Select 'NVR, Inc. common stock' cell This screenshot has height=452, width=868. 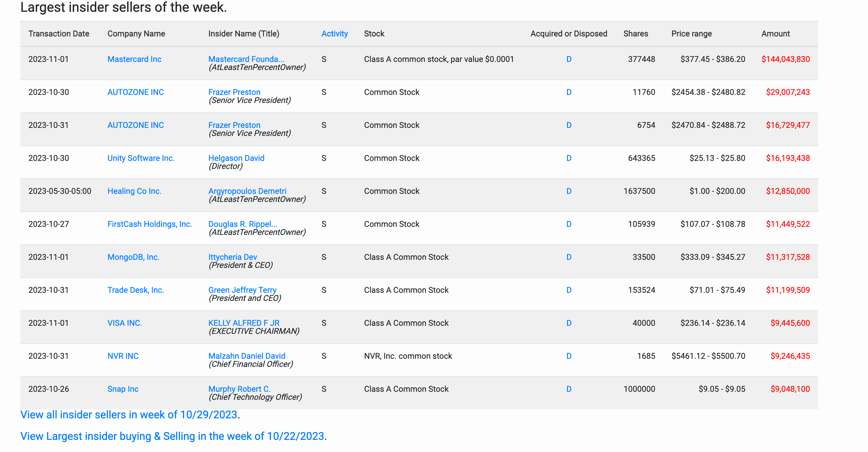(408, 356)
